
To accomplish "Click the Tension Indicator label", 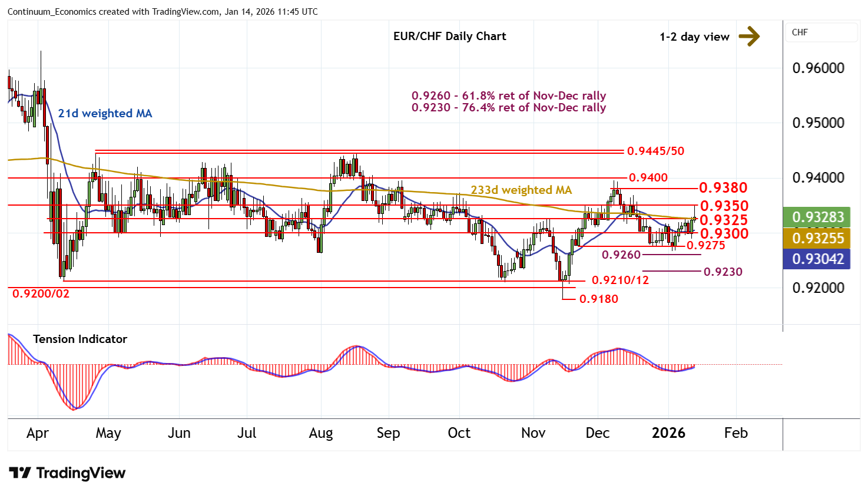I will coord(80,339).
